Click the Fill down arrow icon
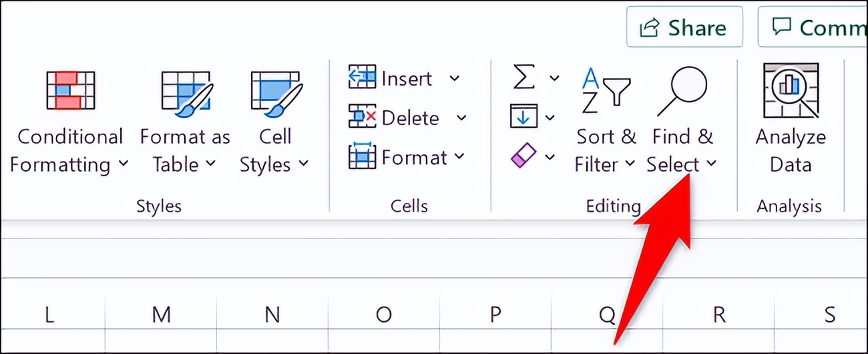The width and height of the screenshot is (868, 354). tap(523, 117)
